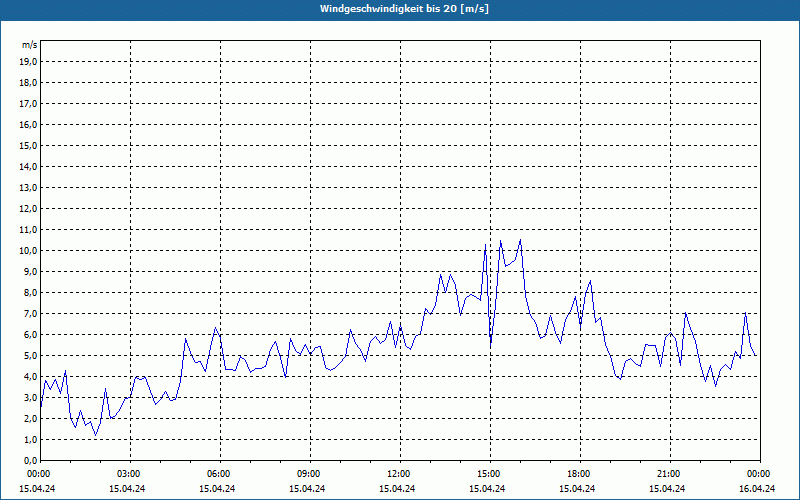Click the 'm/s' unit label on the y-axis
800x500 pixels.
(30, 45)
